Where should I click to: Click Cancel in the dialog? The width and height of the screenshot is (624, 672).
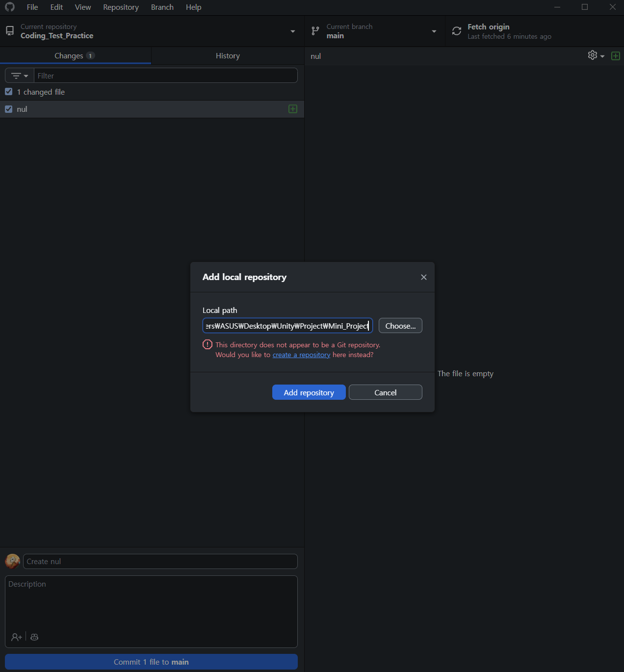(386, 392)
